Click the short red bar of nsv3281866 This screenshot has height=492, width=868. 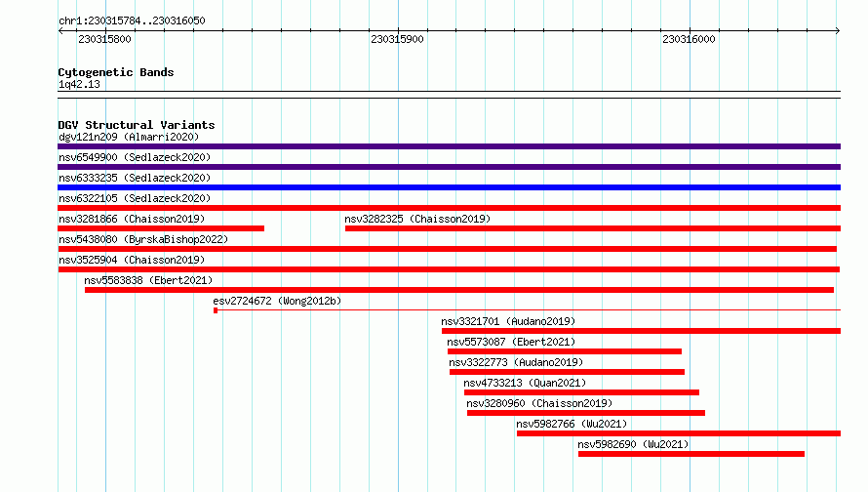coord(161,228)
